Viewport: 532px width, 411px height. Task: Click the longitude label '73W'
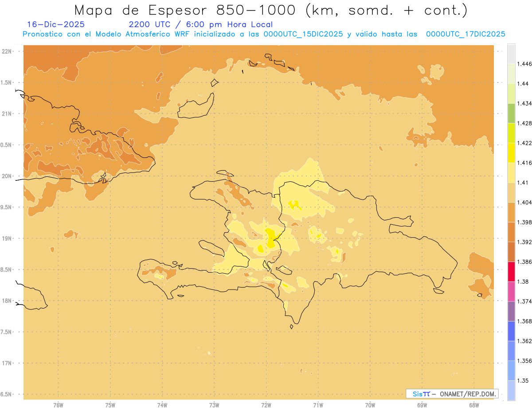tap(214, 405)
